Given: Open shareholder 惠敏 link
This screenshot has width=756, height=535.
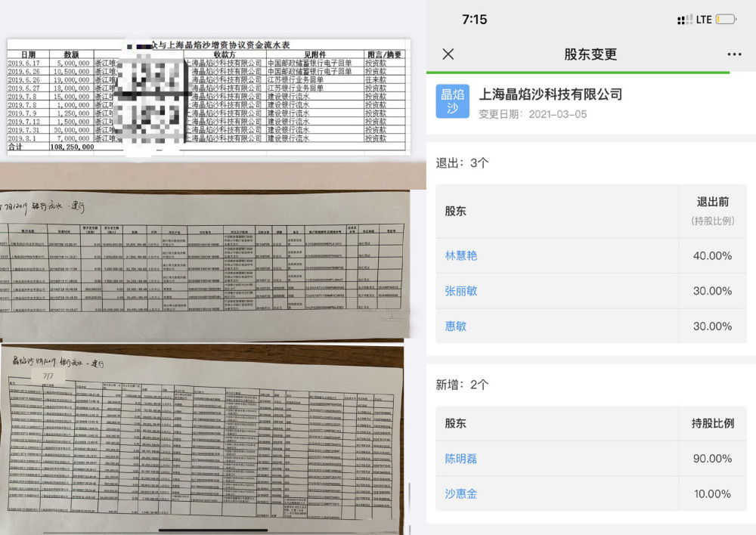Looking at the screenshot, I should coord(456,326).
